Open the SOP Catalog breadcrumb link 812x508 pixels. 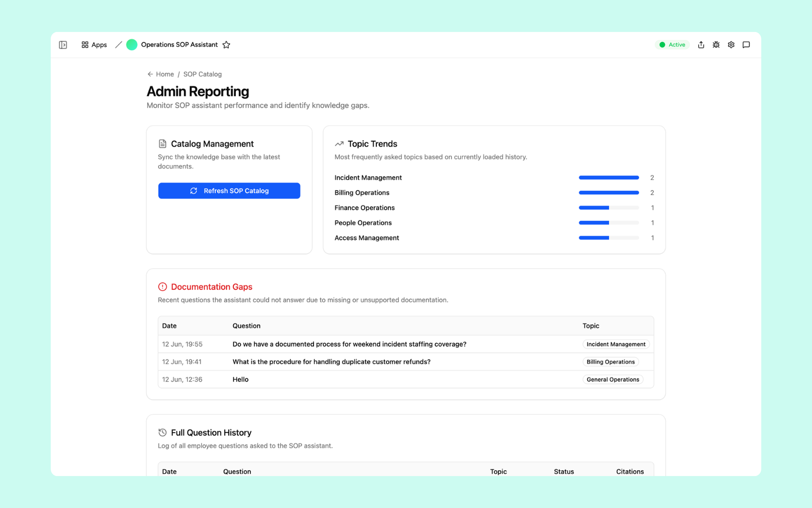coord(203,74)
